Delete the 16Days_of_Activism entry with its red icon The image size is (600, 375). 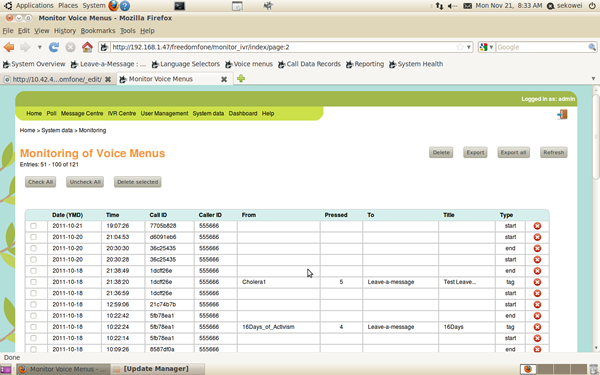537,327
